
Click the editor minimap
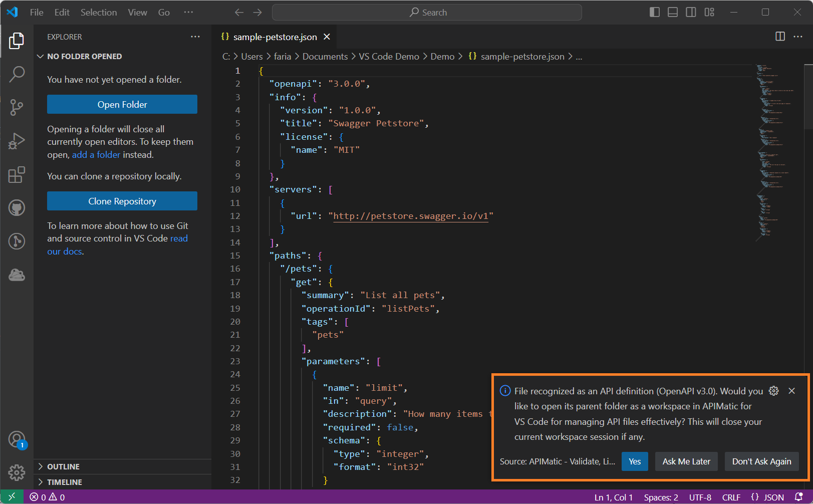[x=779, y=153]
